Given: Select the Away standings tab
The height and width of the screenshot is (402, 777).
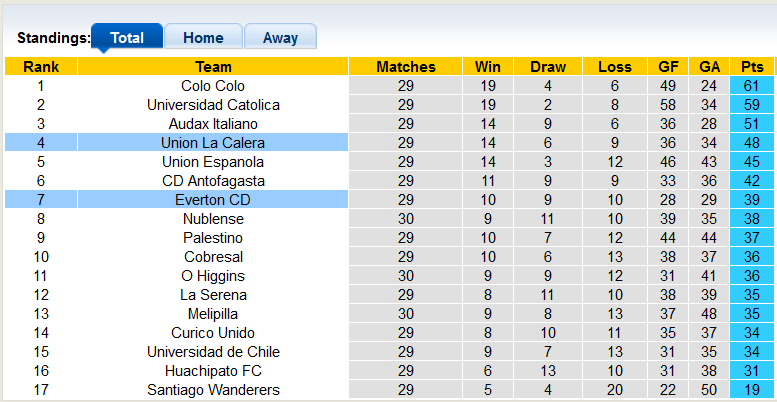Looking at the screenshot, I should [280, 38].
